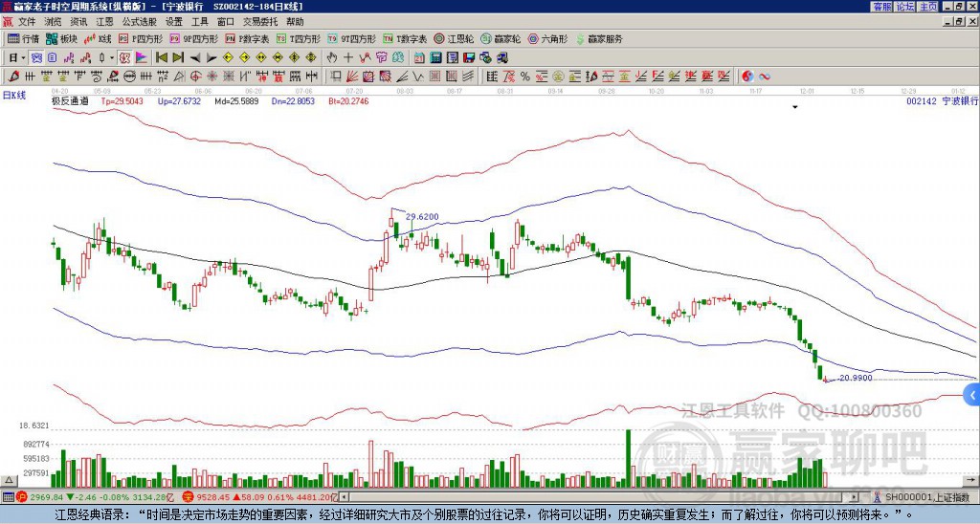Select the crosshair plus cursor tool
The height and width of the screenshot is (524, 980).
click(348, 57)
